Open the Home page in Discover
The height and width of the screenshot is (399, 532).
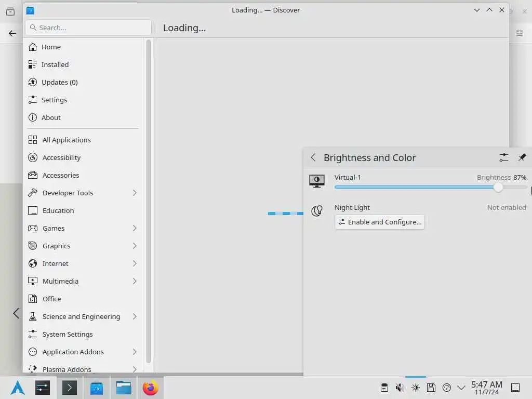coord(83,47)
